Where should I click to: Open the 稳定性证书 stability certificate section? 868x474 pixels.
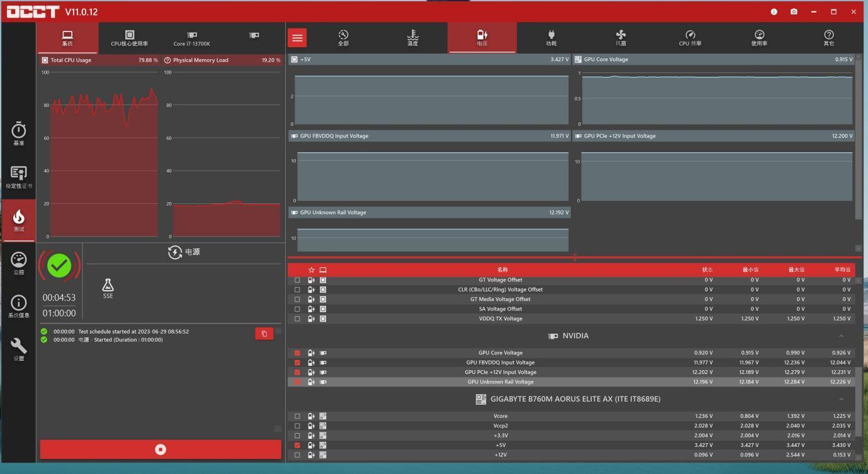(x=19, y=178)
